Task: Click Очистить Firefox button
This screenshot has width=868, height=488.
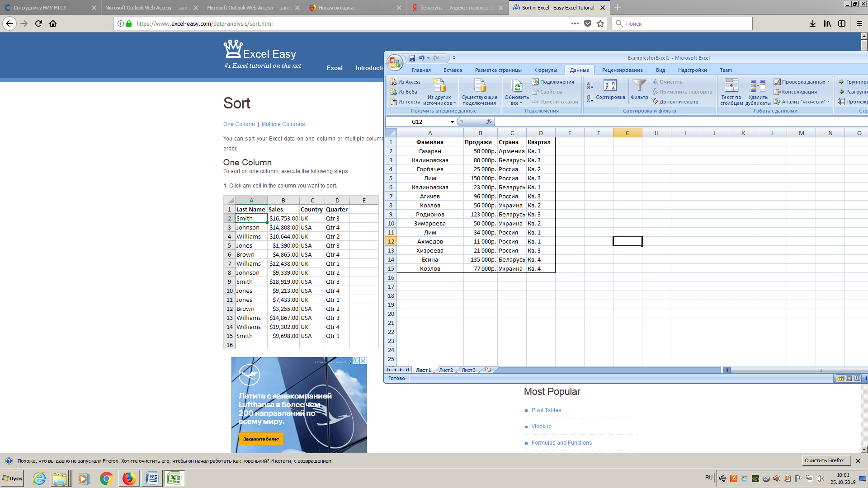Action: click(826, 460)
